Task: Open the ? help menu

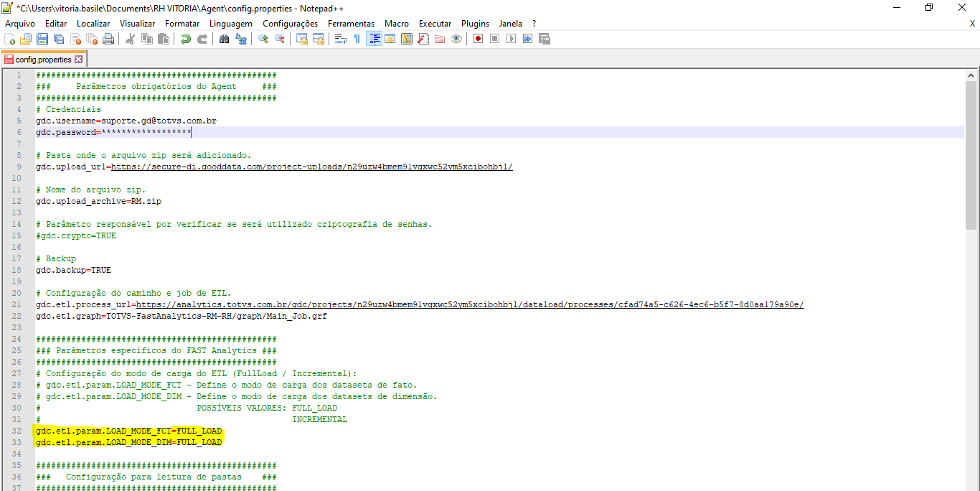Action: (x=534, y=24)
